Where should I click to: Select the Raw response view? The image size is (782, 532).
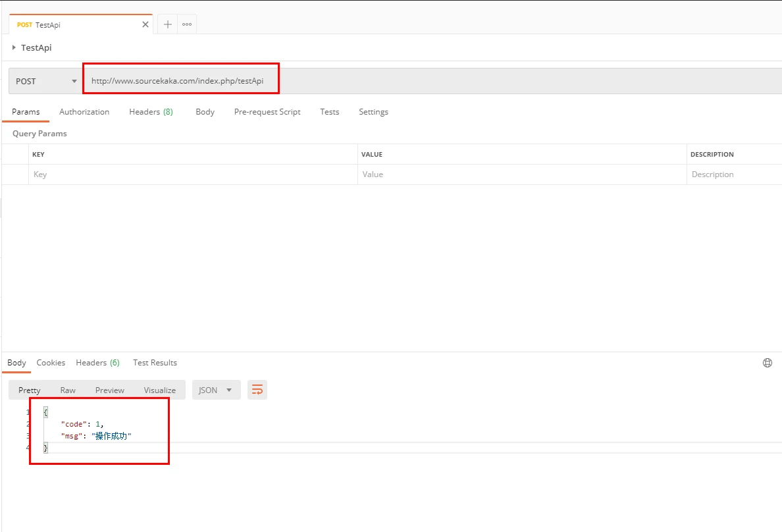68,390
